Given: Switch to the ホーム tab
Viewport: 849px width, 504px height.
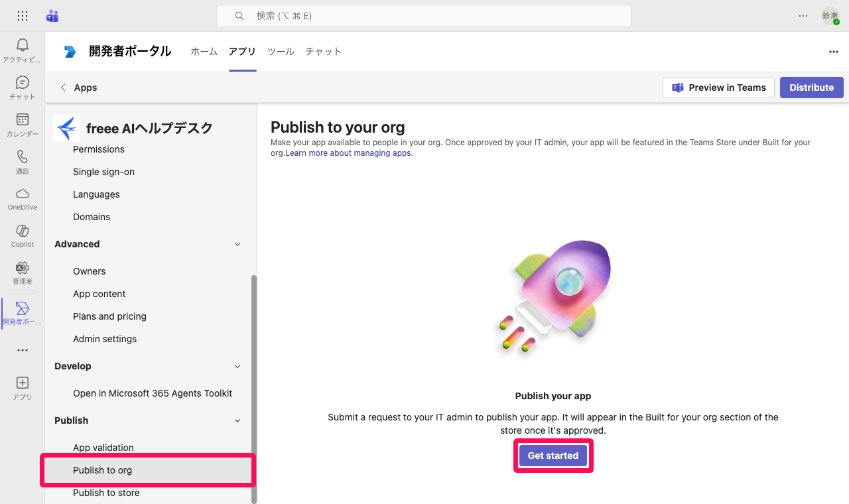Looking at the screenshot, I should point(204,52).
